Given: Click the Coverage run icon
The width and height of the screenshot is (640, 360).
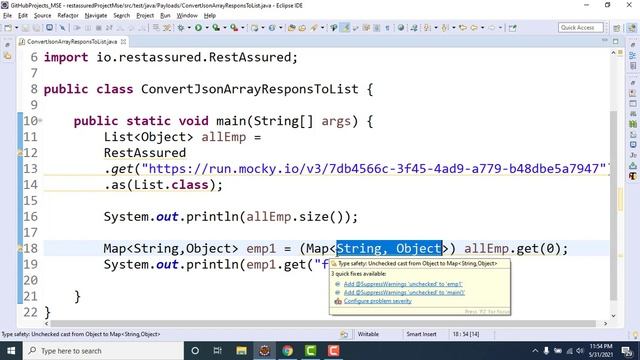Looking at the screenshot, I should pos(216,28).
